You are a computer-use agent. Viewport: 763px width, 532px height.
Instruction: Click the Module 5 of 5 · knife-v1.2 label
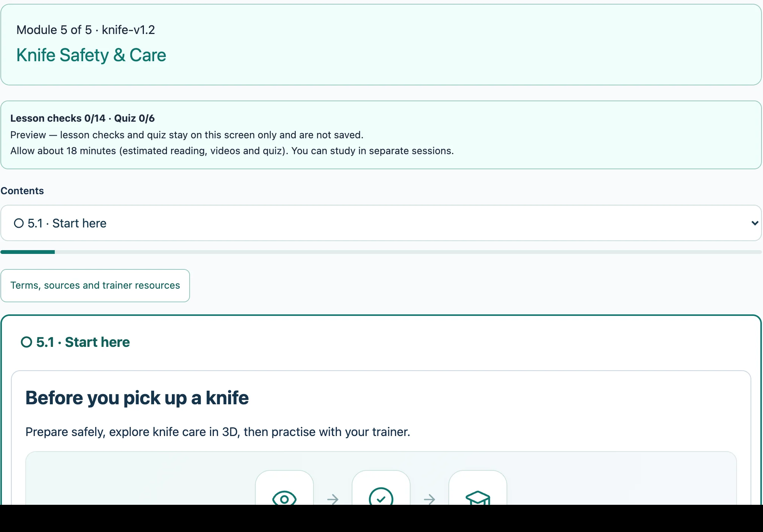[x=86, y=30]
